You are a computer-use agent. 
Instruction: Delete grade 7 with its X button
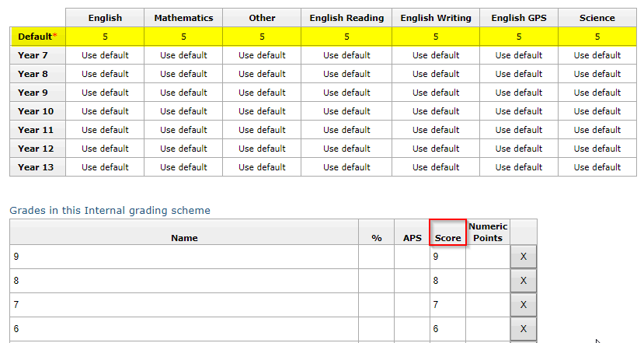click(524, 305)
